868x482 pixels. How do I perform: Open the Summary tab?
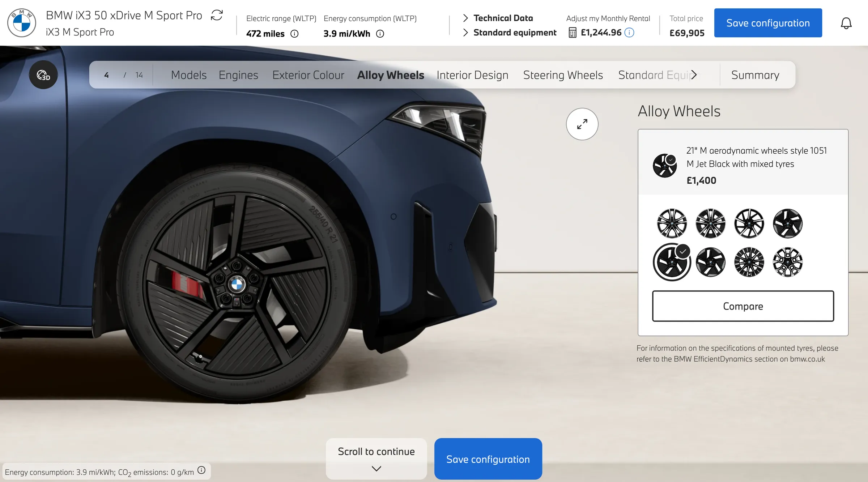(755, 75)
